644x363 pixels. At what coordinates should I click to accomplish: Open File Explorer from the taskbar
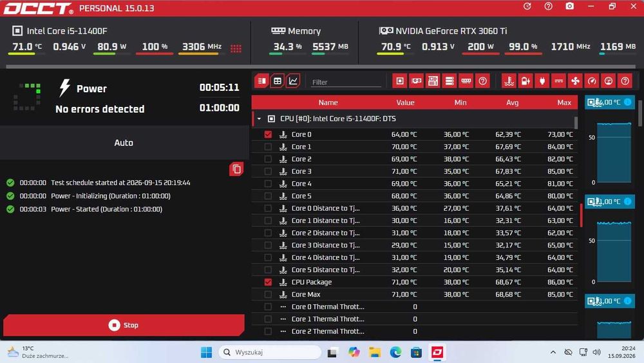coord(375,352)
